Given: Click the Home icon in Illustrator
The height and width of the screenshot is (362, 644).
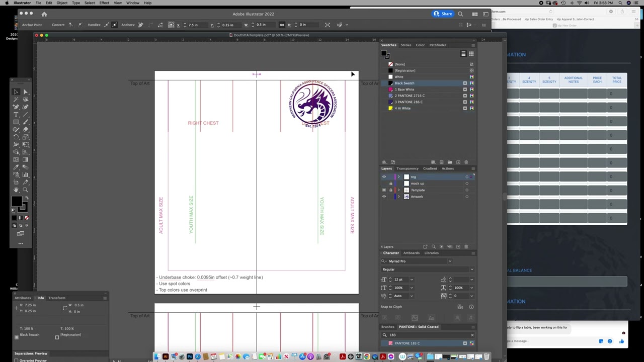Looking at the screenshot, I should point(44,14).
